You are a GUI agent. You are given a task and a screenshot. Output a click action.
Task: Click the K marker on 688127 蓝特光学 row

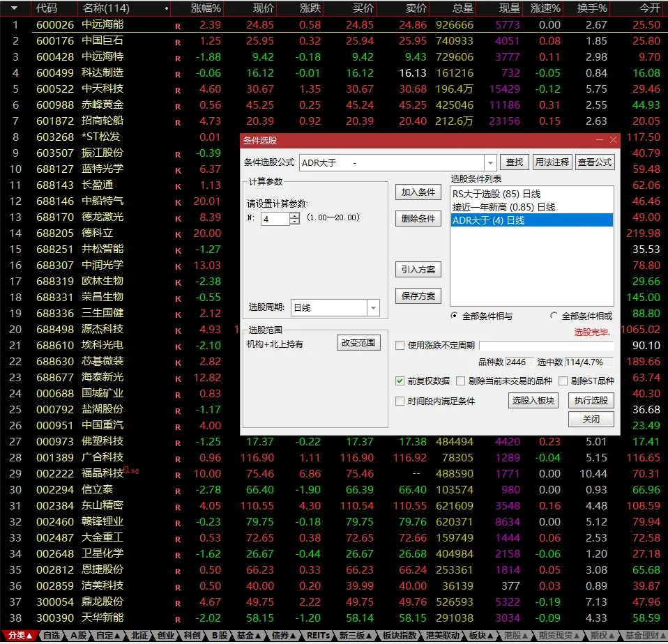pos(178,171)
